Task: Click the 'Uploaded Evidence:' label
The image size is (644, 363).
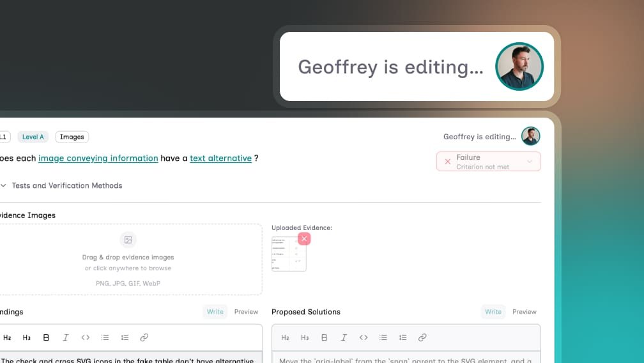Action: (302, 228)
